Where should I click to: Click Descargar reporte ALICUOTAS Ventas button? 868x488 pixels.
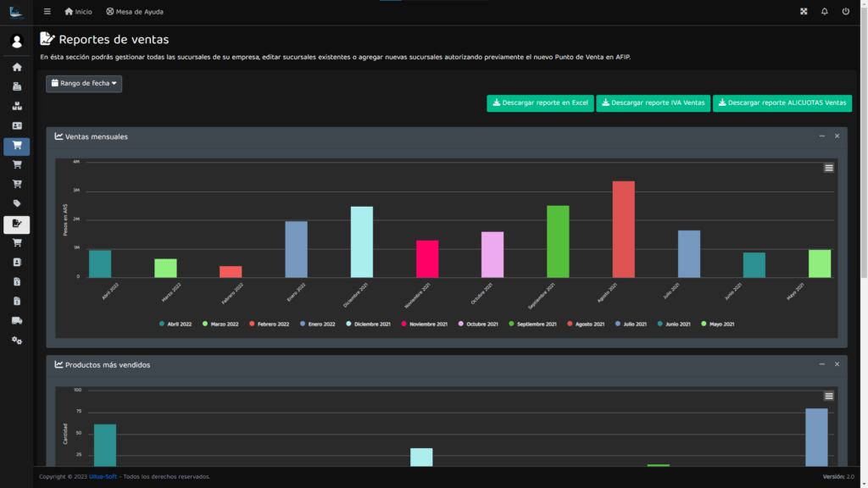coord(782,103)
